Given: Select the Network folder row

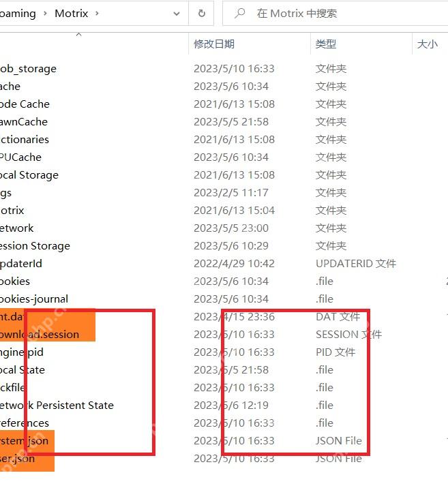Looking at the screenshot, I should click(16, 228).
